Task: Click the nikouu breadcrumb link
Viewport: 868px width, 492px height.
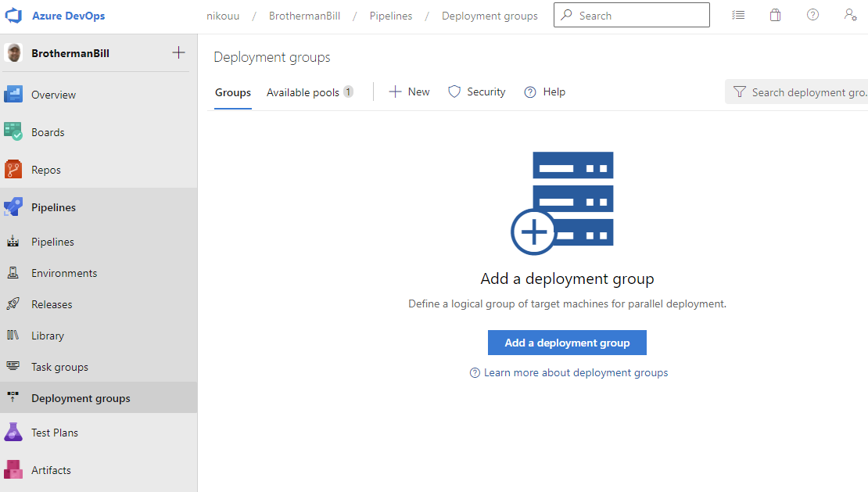Action: 223,16
